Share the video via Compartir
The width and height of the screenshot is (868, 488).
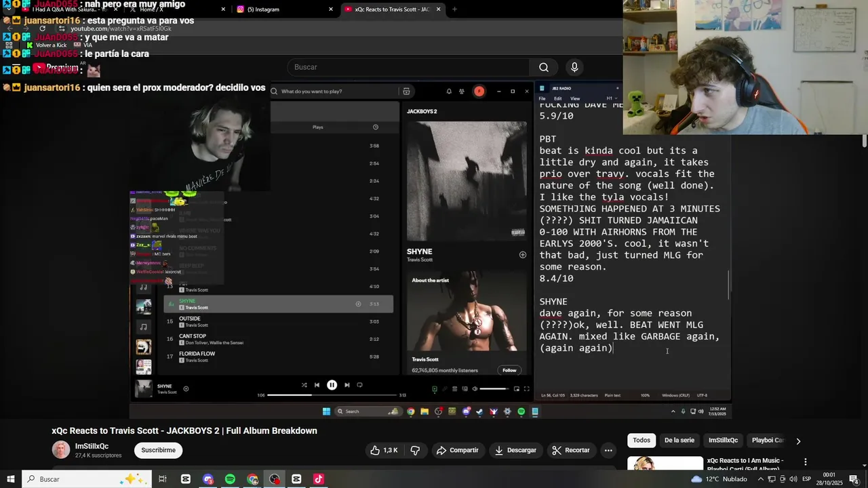click(458, 450)
